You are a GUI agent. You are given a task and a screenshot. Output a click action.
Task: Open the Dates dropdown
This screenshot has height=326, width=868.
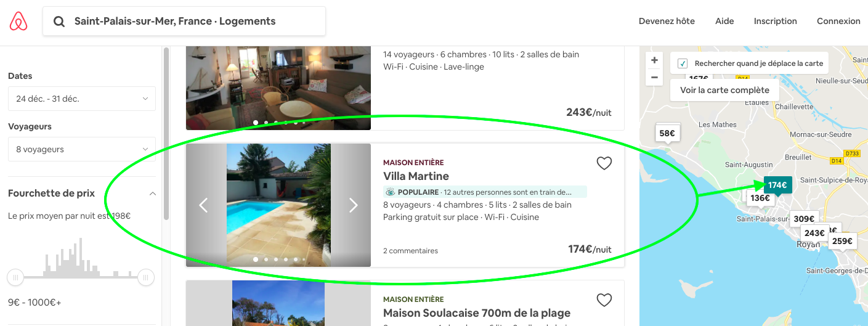click(x=82, y=99)
